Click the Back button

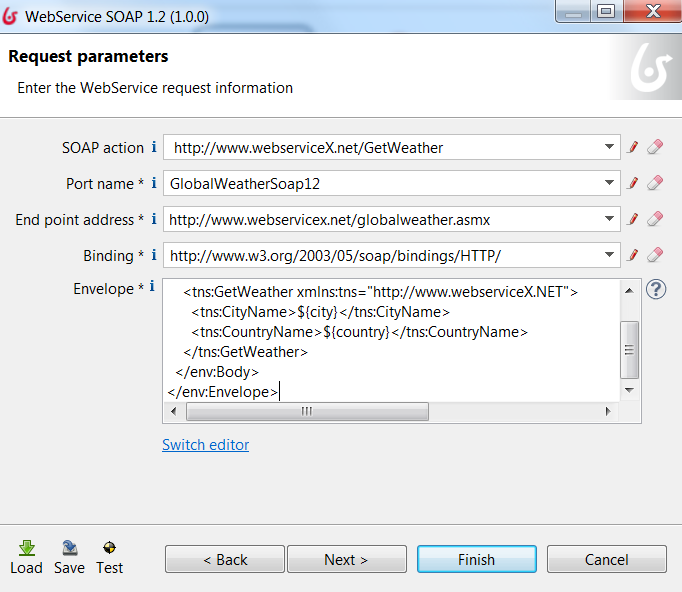225,559
